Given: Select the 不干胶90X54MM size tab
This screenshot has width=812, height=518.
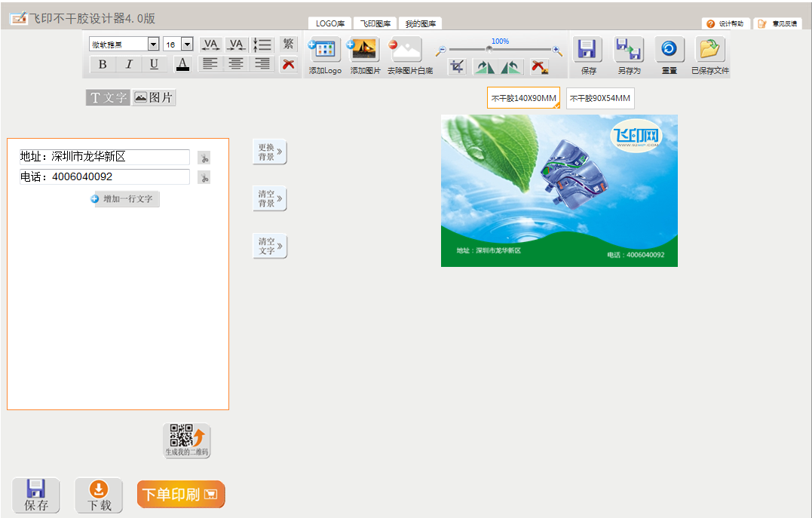Looking at the screenshot, I should pos(599,98).
